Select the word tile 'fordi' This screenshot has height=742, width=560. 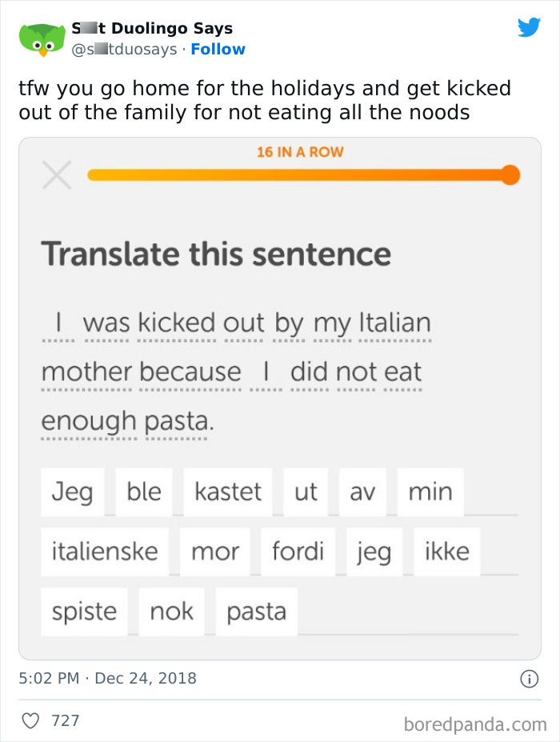(297, 551)
